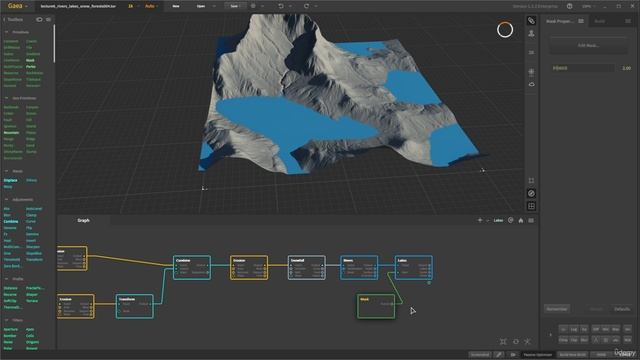Open the help question-mark icon
This screenshot has height=360, width=640.
(569, 6)
